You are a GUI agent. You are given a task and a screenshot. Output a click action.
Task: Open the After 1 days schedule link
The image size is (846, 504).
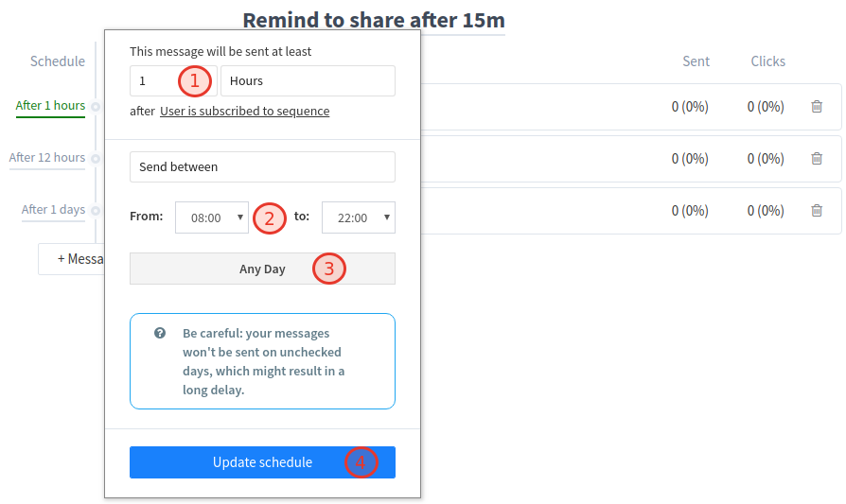[53, 210]
